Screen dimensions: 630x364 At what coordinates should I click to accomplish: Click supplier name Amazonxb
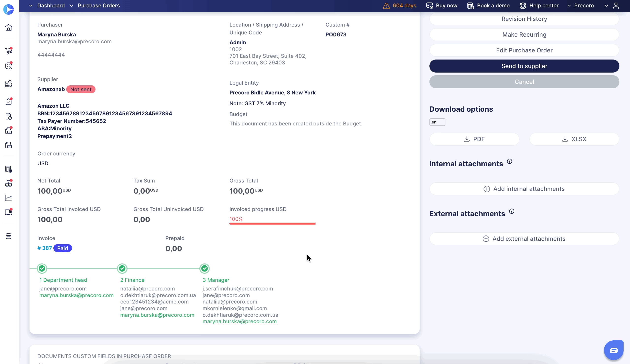[x=51, y=89]
